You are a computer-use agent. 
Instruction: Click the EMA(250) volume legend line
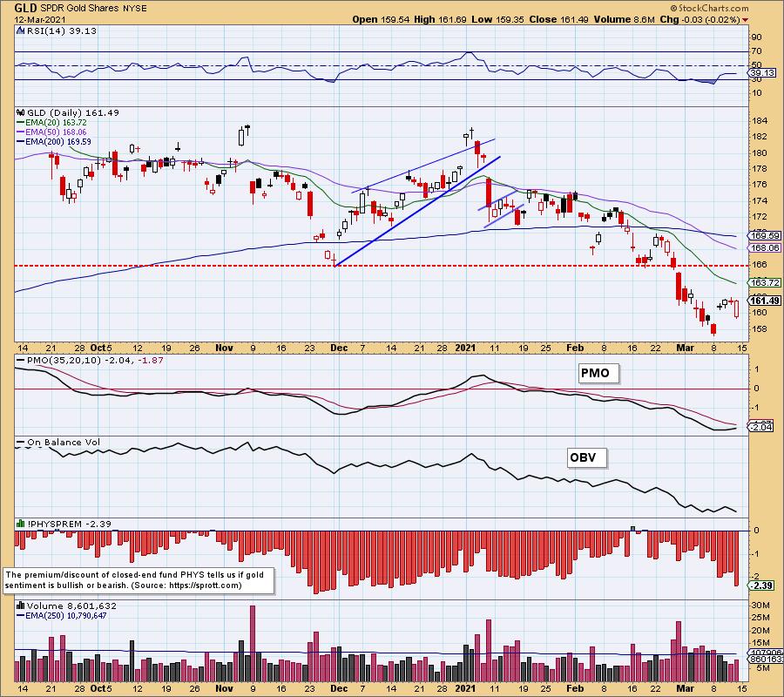point(21,616)
